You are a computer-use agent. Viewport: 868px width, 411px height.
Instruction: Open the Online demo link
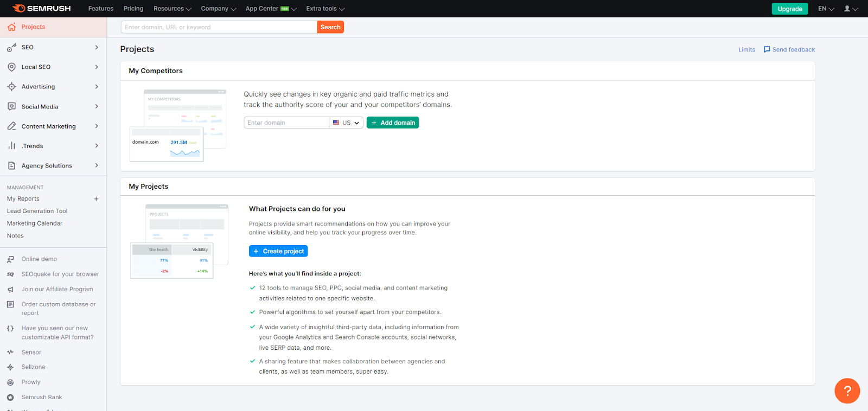(x=39, y=259)
